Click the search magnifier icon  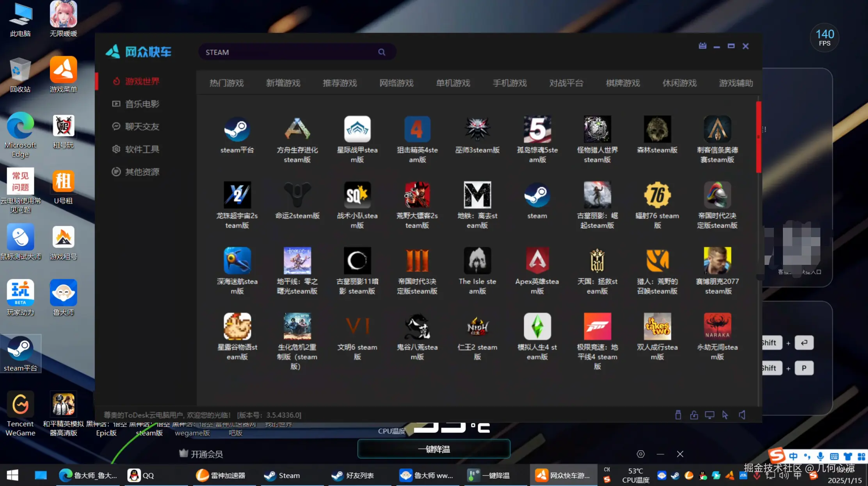click(382, 52)
